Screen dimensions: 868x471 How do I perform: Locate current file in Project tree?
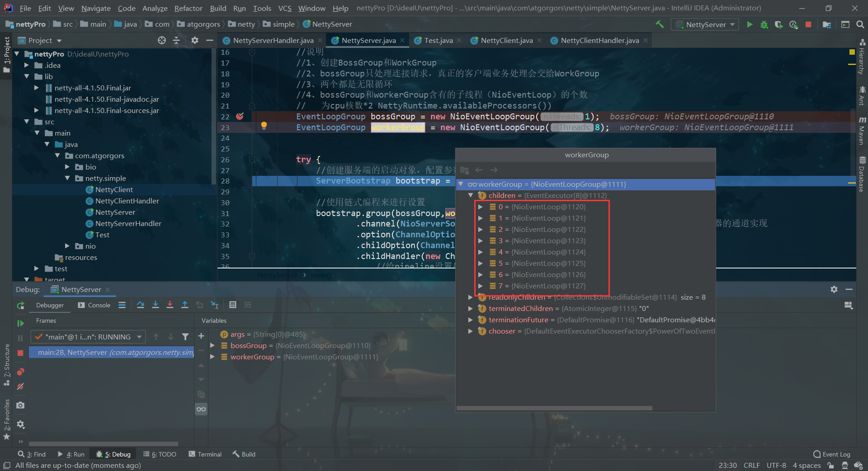(162, 40)
